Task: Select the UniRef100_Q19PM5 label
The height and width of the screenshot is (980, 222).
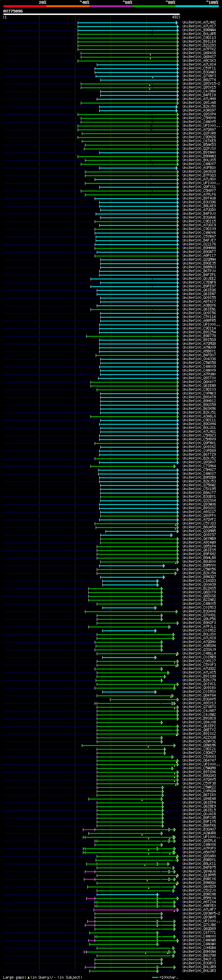Action: (x=199, y=875)
